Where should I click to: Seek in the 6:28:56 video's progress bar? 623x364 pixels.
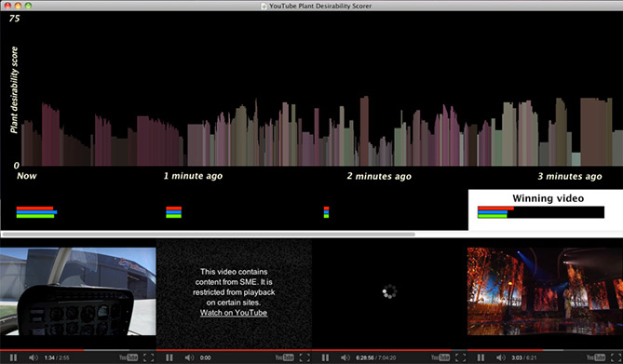[389, 350]
